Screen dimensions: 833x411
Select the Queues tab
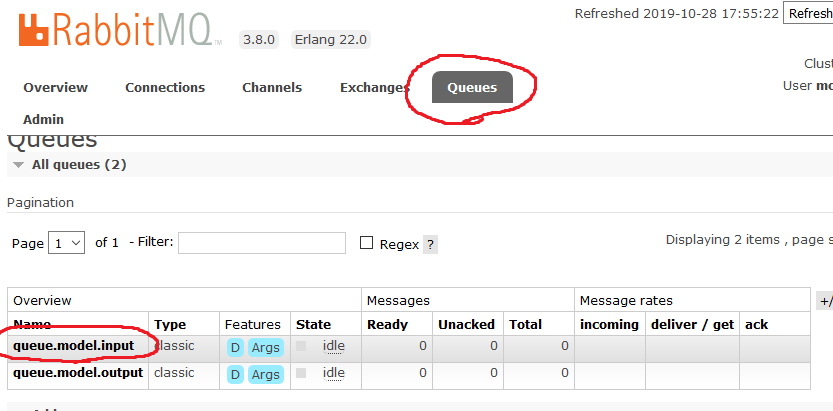pyautogui.click(x=472, y=87)
